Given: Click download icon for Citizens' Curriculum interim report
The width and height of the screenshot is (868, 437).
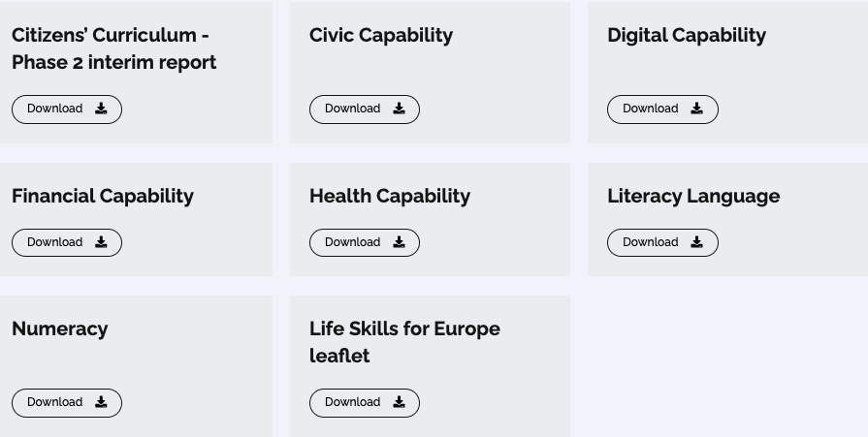Looking at the screenshot, I should pyautogui.click(x=101, y=109).
